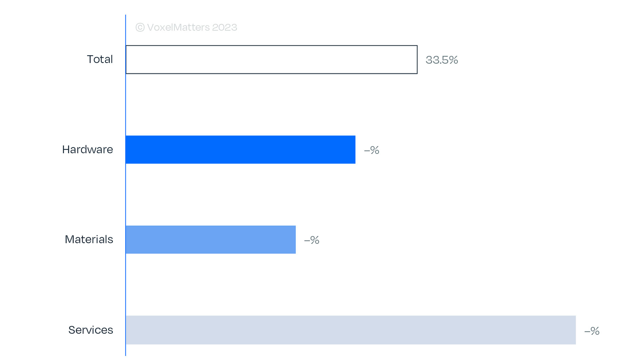Click the Total bar outline
Viewport: 644px width, 362px height.
pos(271,60)
